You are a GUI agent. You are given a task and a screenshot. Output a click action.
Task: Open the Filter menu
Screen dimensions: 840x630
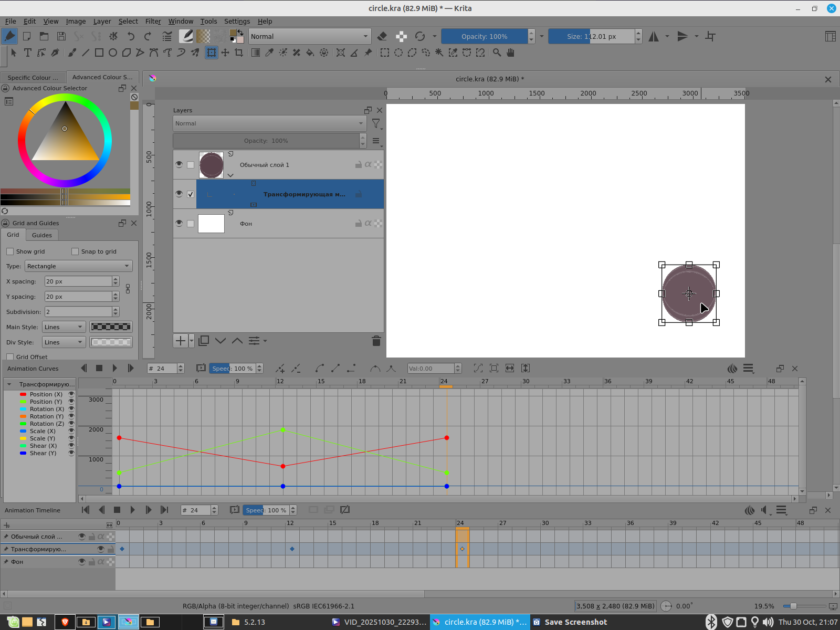point(153,21)
